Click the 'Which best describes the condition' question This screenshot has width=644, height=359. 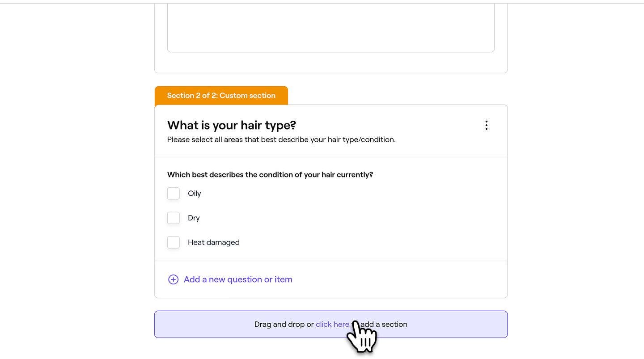tap(270, 174)
